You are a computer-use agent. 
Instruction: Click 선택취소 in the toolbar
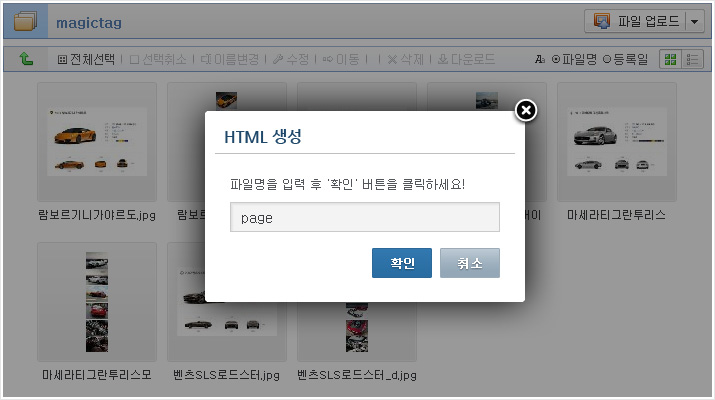tap(158, 59)
